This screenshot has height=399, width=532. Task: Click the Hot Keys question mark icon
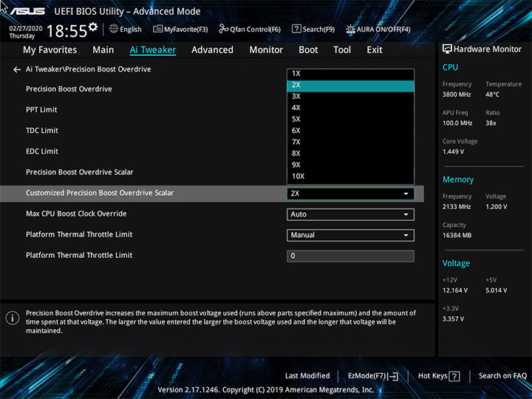click(x=454, y=376)
